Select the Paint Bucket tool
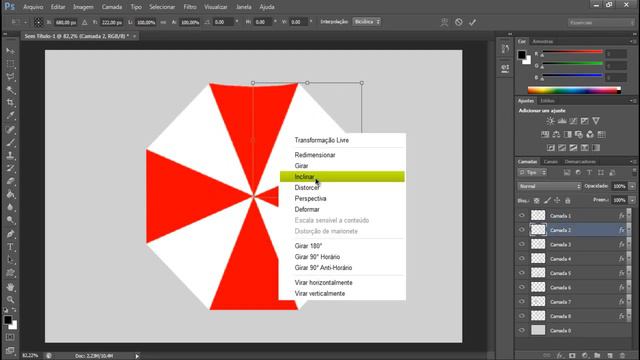Viewport: 640px width, 360px height. pos(10,195)
